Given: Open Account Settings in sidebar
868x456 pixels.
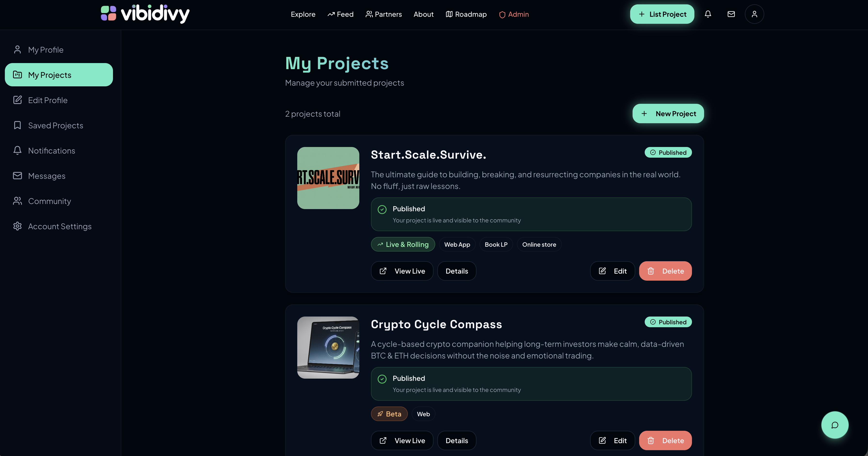Looking at the screenshot, I should 59,226.
